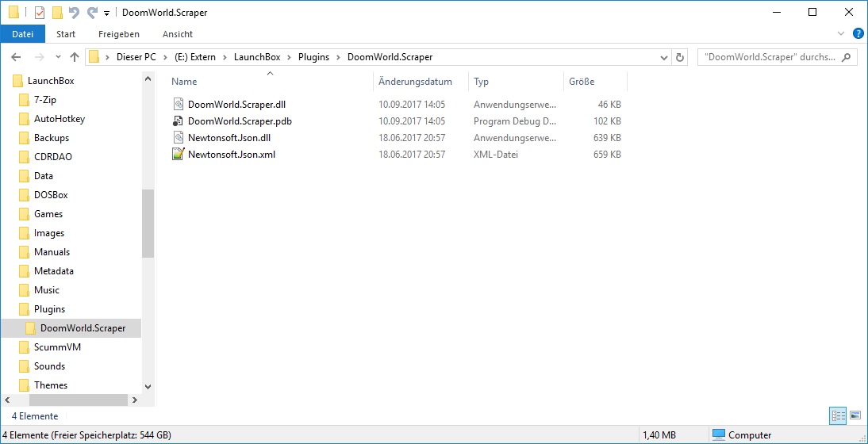Click the New Folder quick access icon
Image resolution: width=868 pixels, height=444 pixels.
pyautogui.click(x=57, y=12)
